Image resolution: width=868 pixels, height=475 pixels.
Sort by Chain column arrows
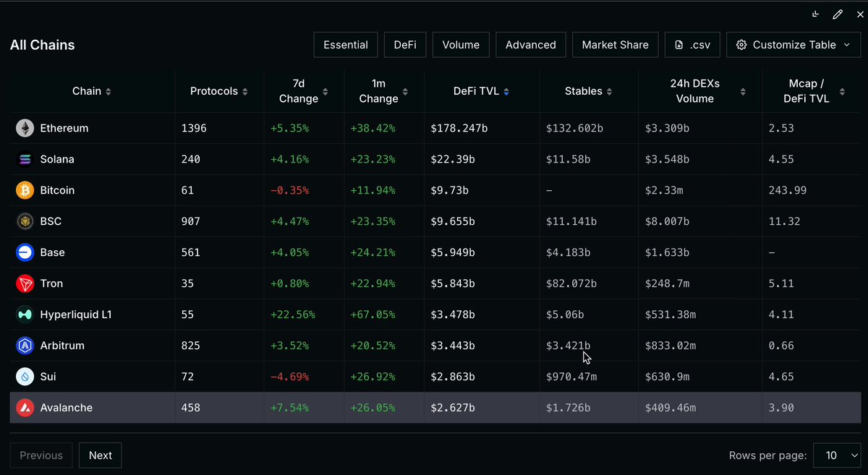(109, 92)
